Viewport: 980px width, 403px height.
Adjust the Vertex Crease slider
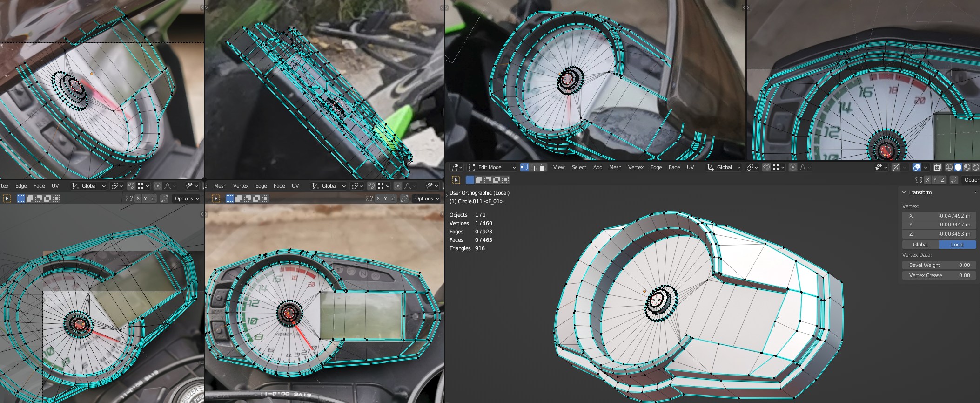(x=939, y=275)
